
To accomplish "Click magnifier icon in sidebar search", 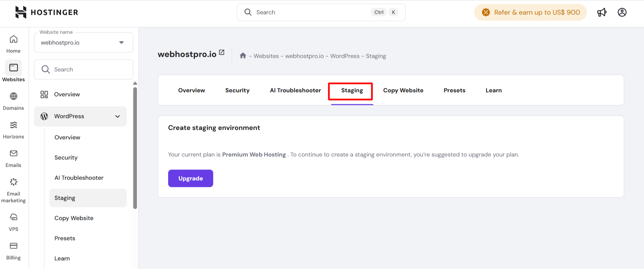I will (x=46, y=69).
